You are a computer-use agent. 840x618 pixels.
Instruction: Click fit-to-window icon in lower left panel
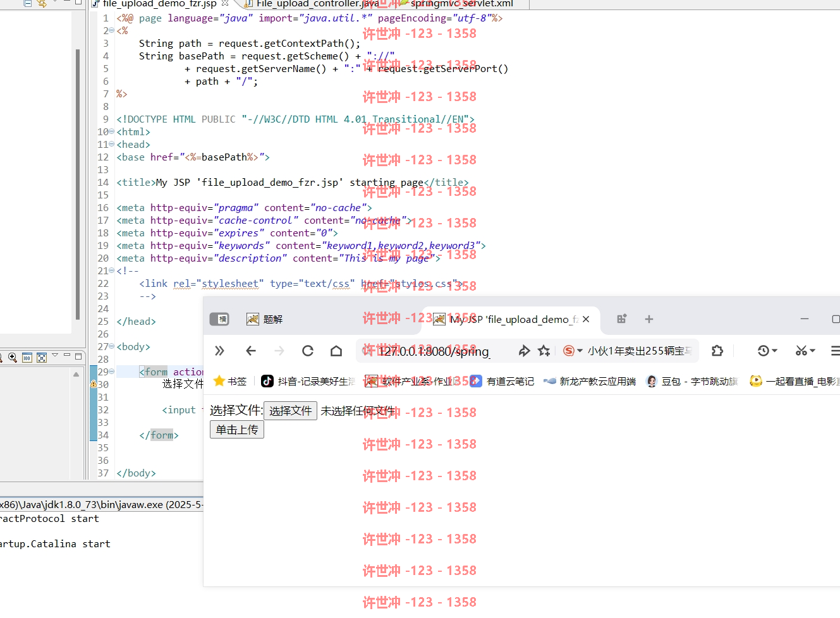click(41, 358)
